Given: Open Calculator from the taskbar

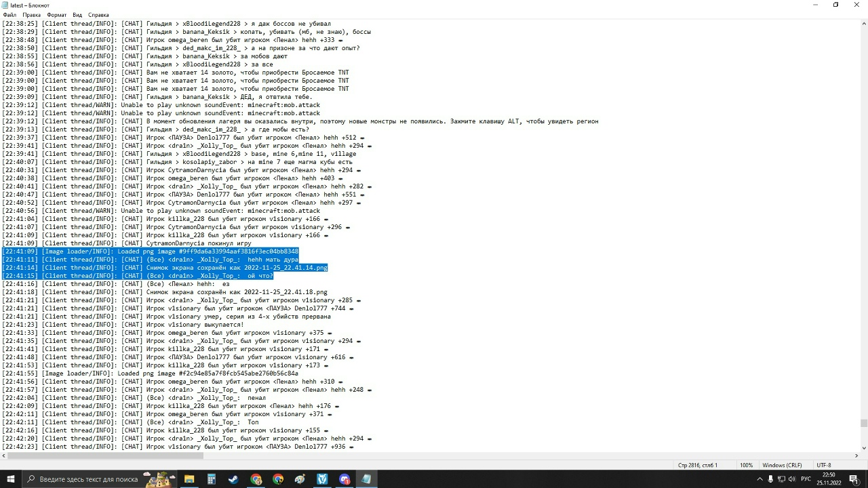Looking at the screenshot, I should click(212, 478).
